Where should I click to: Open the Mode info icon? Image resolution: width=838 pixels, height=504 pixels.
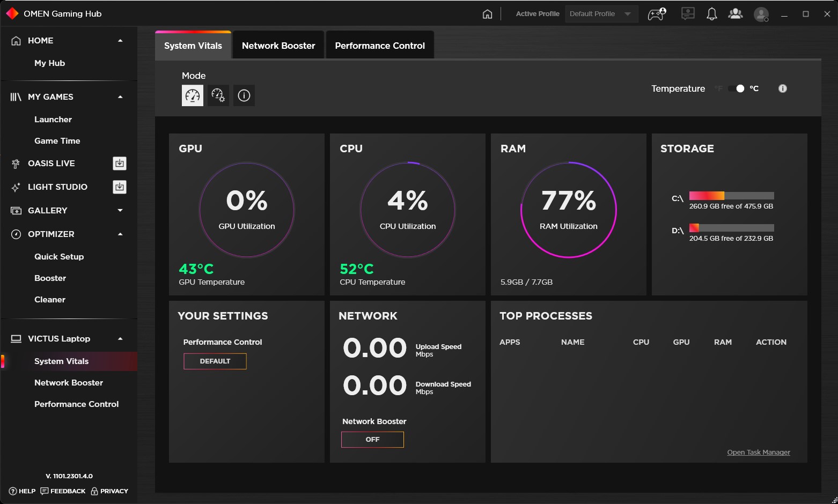[x=244, y=95]
